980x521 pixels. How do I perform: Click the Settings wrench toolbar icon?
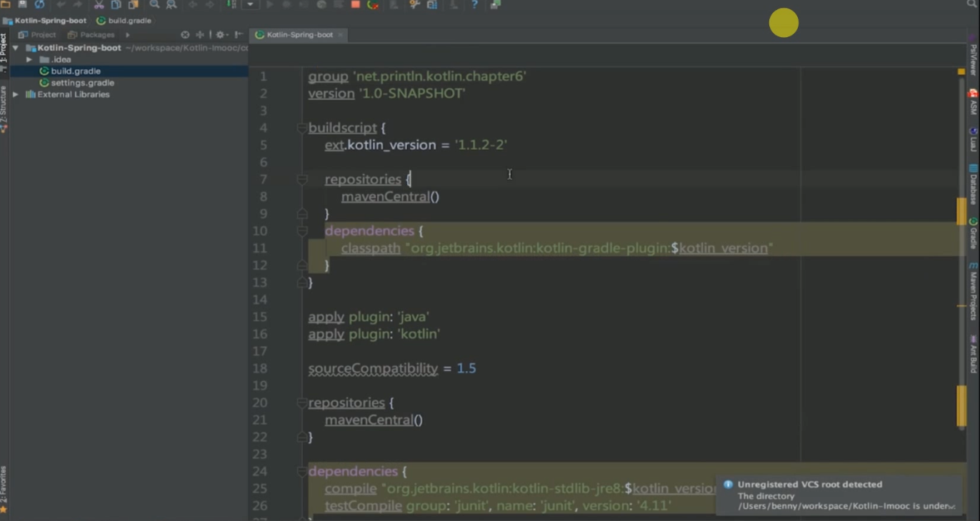414,4
